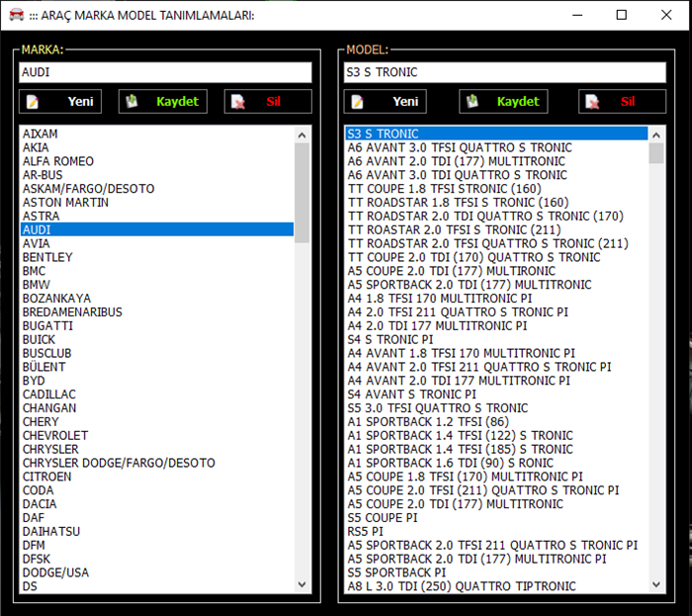Select A8 L 3.0 TDI (250) QUATTRO TIPTRONIC

tap(496, 586)
